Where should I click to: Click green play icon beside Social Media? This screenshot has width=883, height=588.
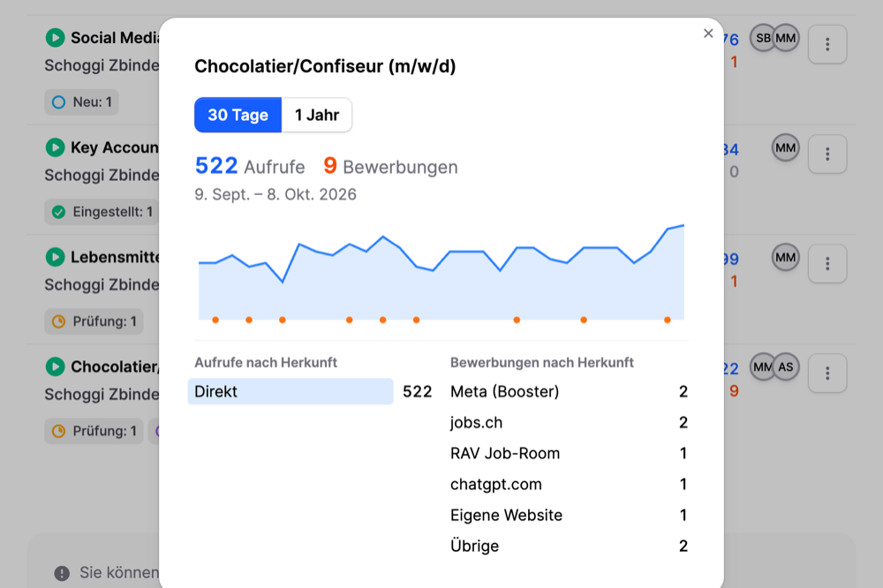55,38
